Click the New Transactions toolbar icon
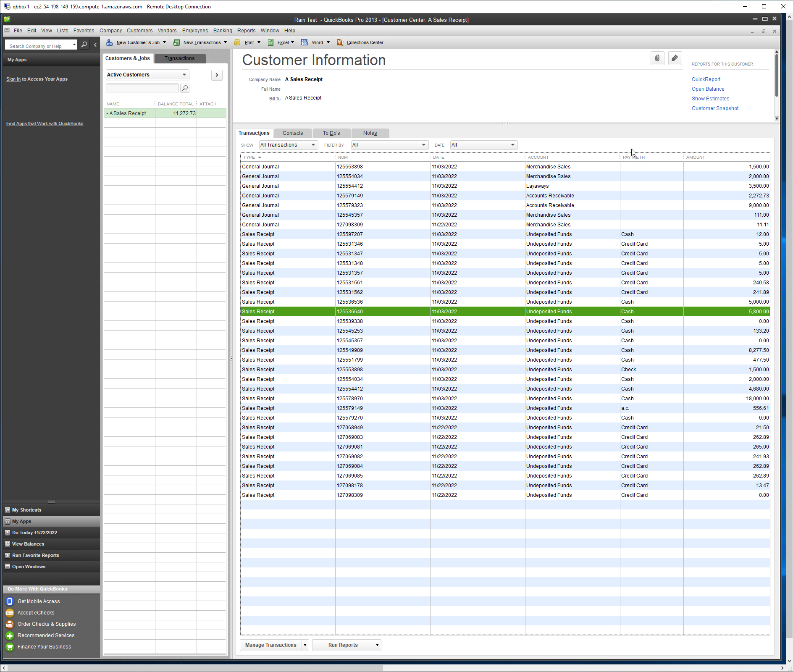The height and width of the screenshot is (672, 793). [177, 42]
